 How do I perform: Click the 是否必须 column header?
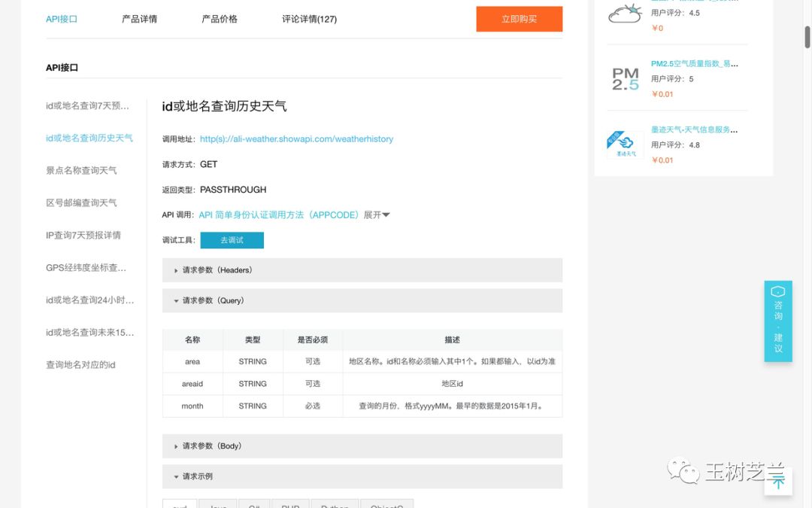313,340
